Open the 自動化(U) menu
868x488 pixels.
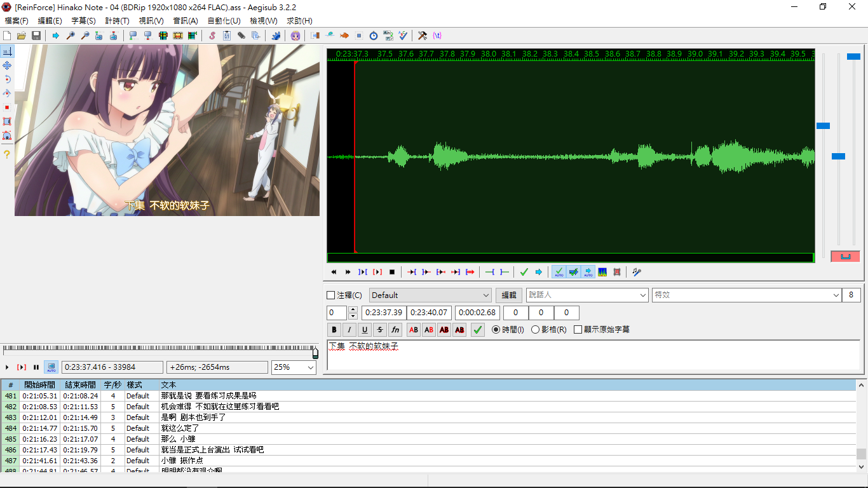tap(224, 21)
